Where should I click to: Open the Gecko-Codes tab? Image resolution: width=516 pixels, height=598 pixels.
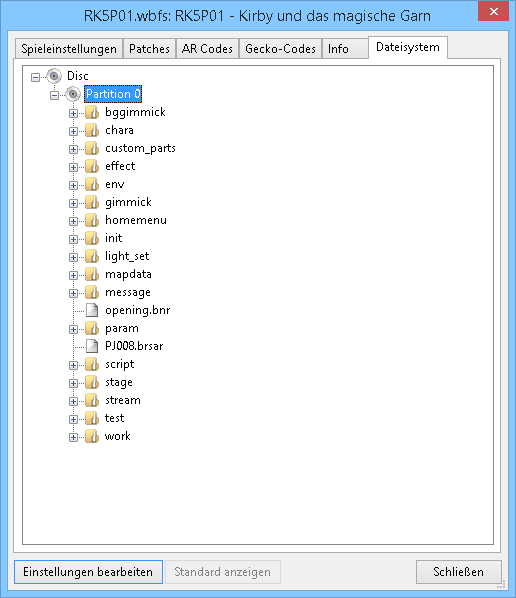coord(280,49)
